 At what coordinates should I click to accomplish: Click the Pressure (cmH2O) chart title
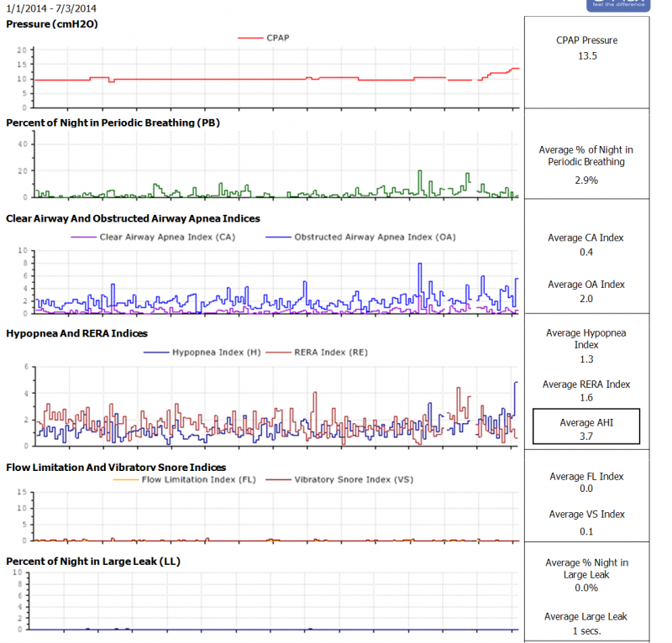tap(52, 24)
